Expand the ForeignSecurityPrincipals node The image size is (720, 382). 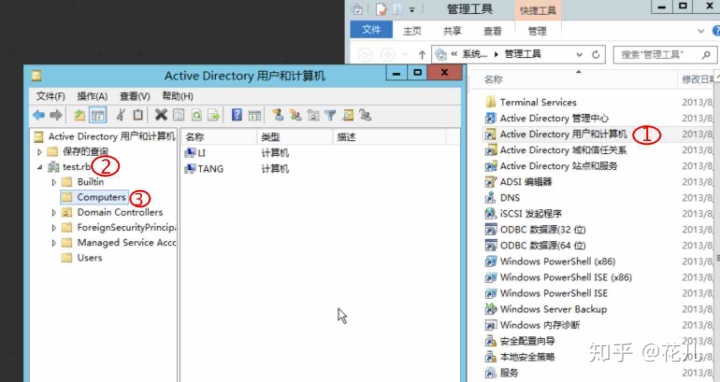click(54, 228)
